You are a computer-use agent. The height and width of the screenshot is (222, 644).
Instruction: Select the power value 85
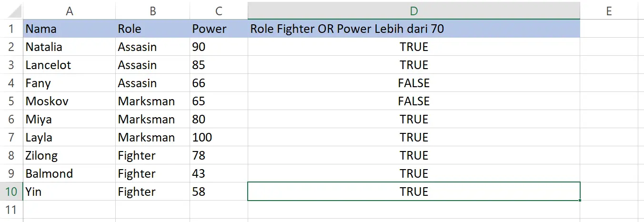(219, 65)
